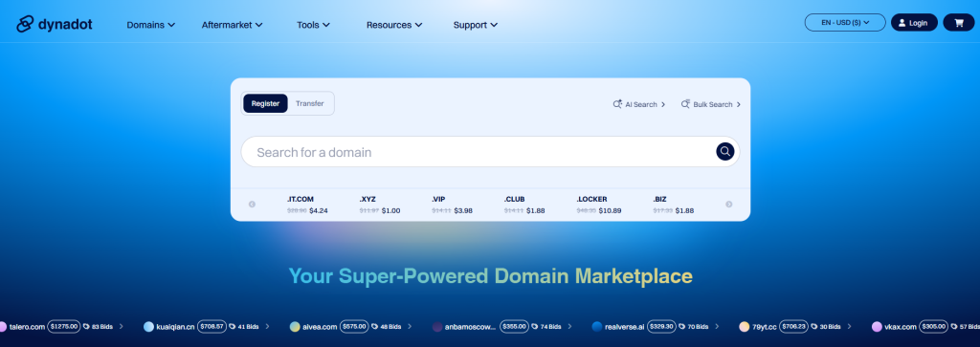Image resolution: width=980 pixels, height=347 pixels.
Task: Select the .CLUB $1.88 deal
Action: click(524, 205)
